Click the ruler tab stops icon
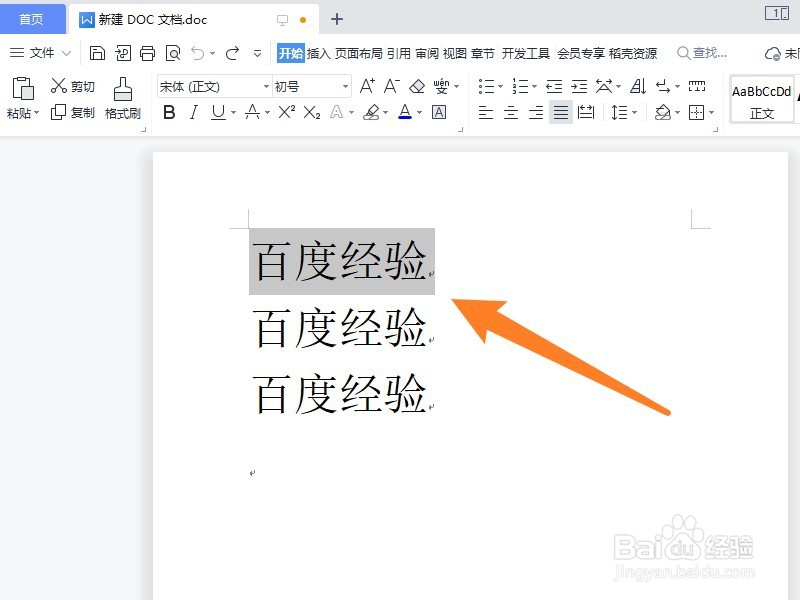 [x=697, y=86]
